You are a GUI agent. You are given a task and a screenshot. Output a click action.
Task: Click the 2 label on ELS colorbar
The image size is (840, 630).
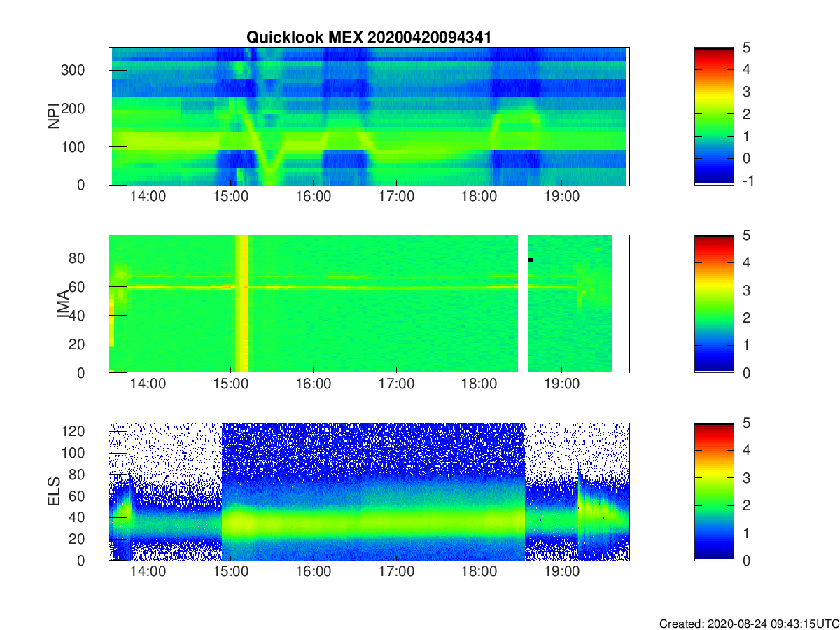pos(746,505)
